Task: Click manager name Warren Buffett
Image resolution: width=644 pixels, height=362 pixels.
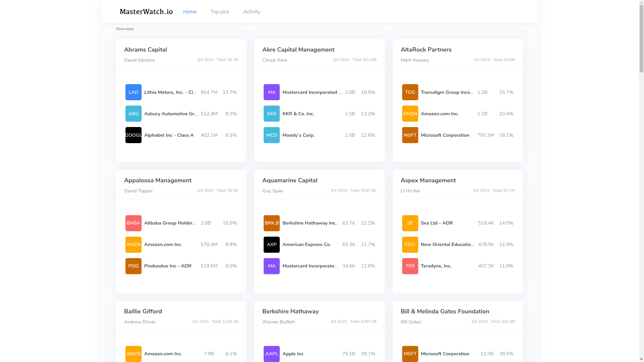Action: [278, 322]
